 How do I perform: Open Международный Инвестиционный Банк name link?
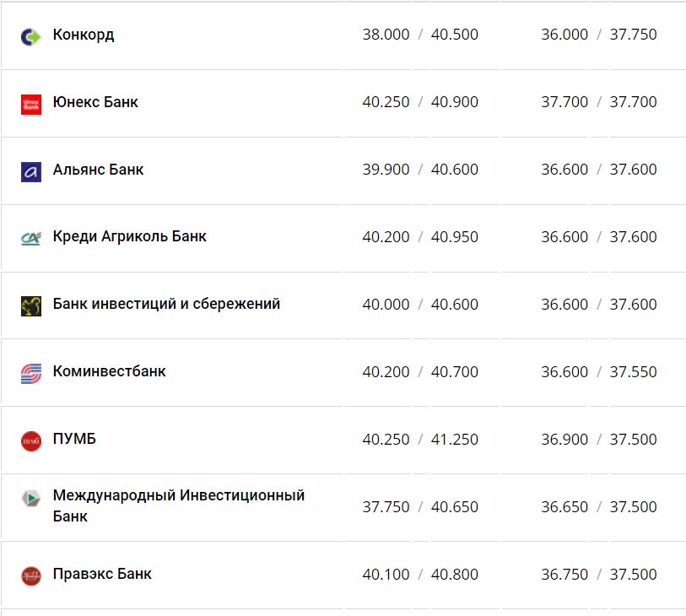[178, 505]
